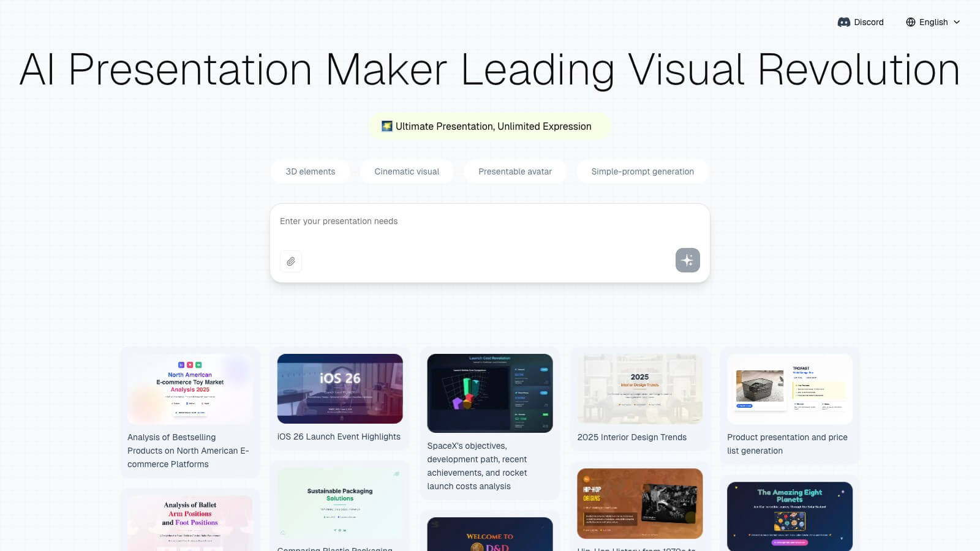Open the Hip-Hop Origins thumbnail
The height and width of the screenshot is (551, 980).
[x=639, y=503]
